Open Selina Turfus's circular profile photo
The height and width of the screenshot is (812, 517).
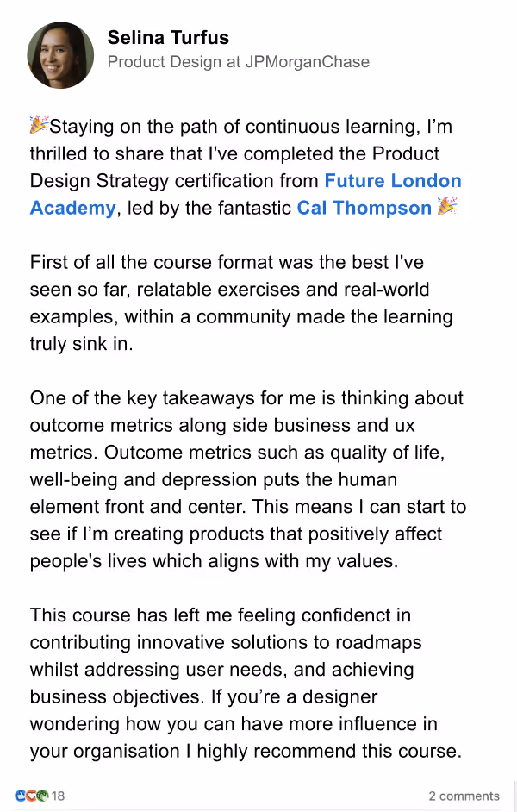click(x=60, y=54)
